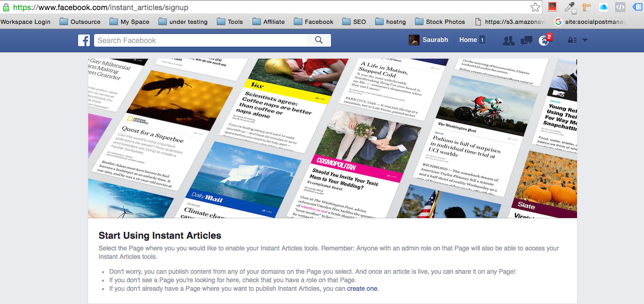This screenshot has width=644, height=304.
Task: Open the messages chat icon
Action: (x=526, y=40)
